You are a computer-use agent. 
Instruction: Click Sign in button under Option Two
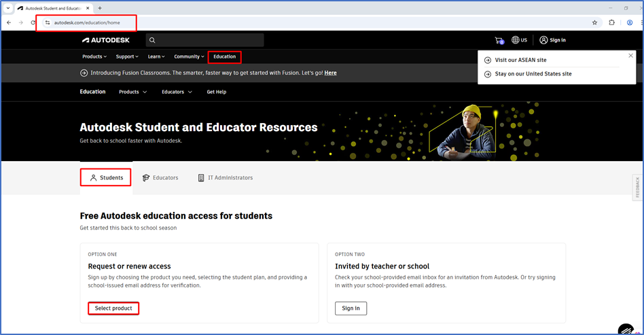pyautogui.click(x=351, y=308)
